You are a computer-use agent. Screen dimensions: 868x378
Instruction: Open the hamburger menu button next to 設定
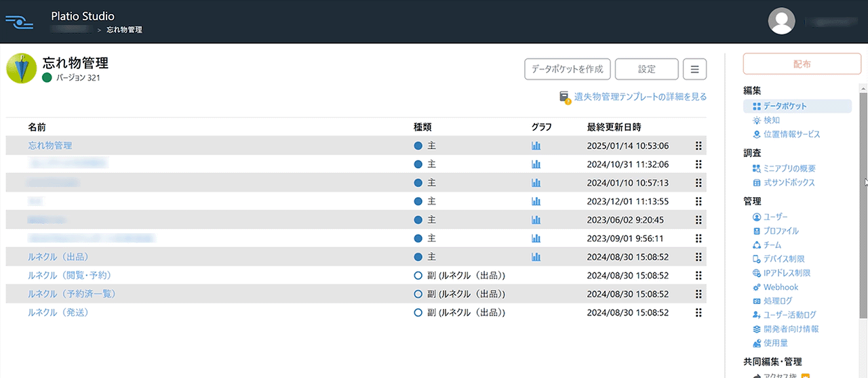pyautogui.click(x=694, y=69)
